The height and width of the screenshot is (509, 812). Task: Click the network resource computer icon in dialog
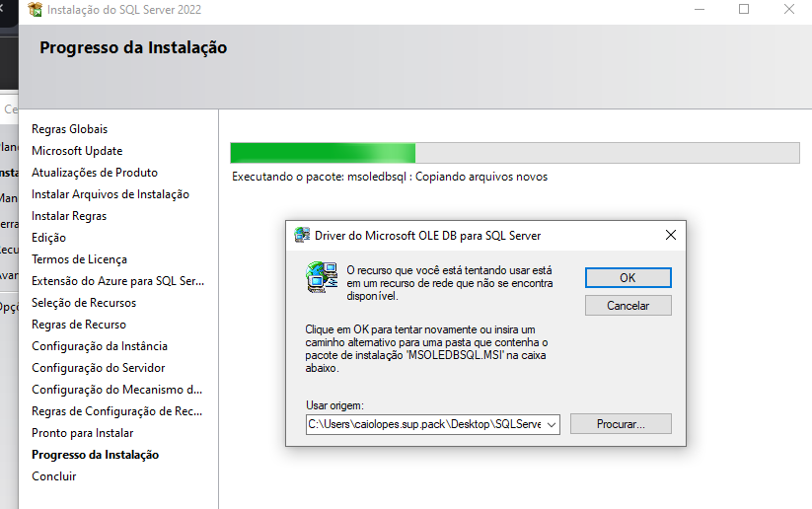pyautogui.click(x=318, y=278)
